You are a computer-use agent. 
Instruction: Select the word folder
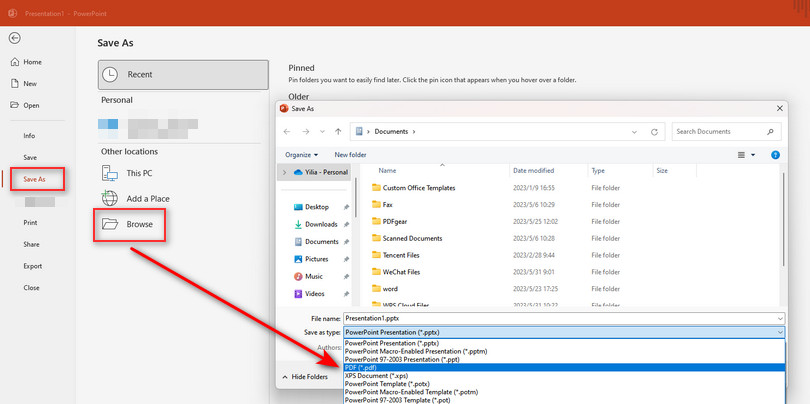(x=385, y=289)
